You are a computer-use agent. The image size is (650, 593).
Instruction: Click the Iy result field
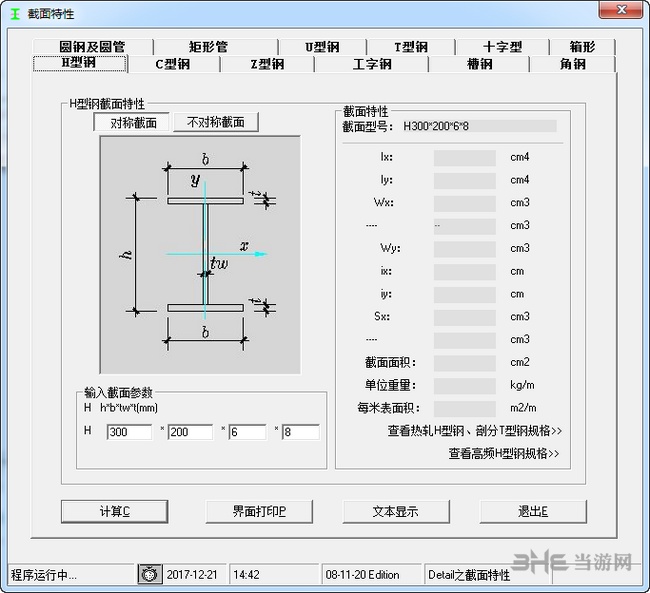[x=465, y=180]
